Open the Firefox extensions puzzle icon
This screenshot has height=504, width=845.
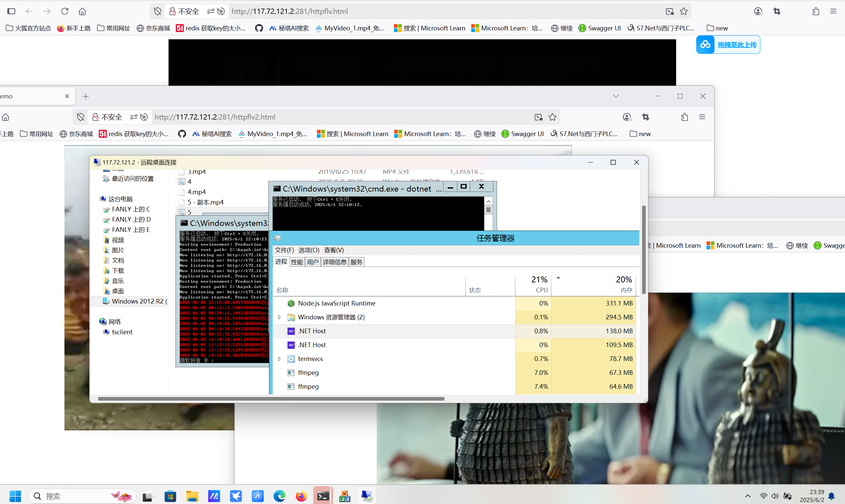pyautogui.click(x=816, y=12)
